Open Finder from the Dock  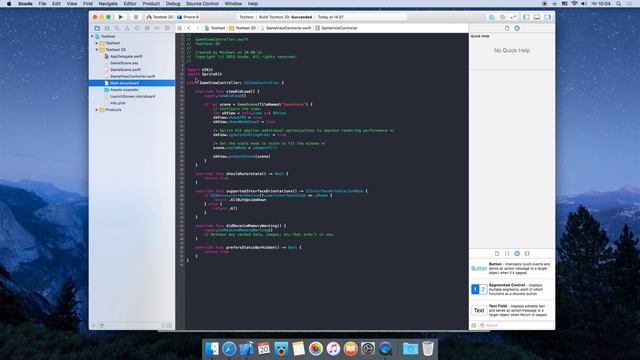click(x=212, y=349)
